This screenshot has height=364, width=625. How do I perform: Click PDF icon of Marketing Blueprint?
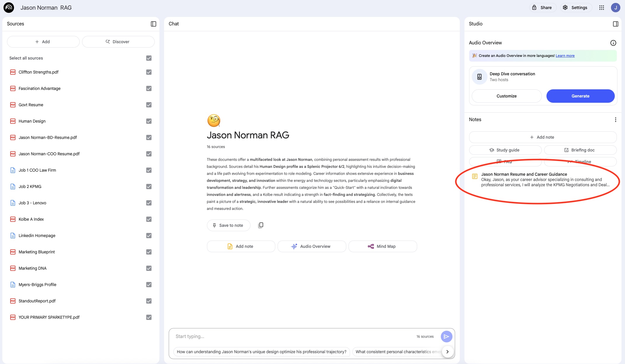[13, 252]
